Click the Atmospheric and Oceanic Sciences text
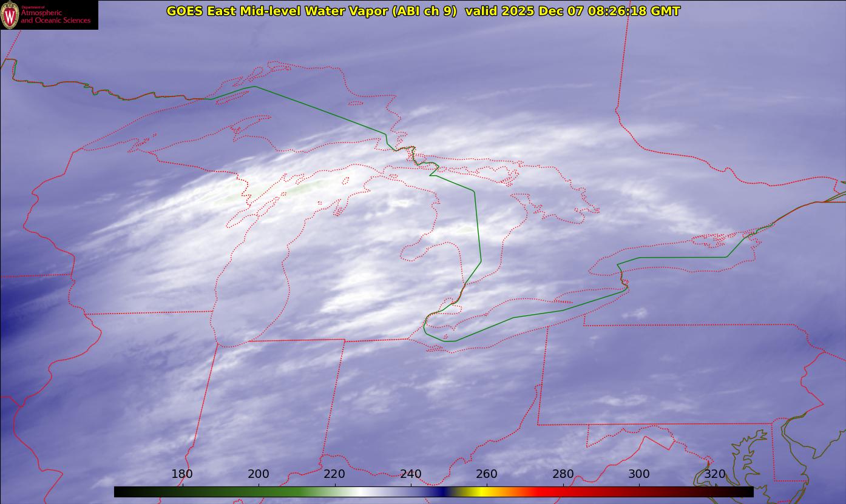 [x=55, y=17]
